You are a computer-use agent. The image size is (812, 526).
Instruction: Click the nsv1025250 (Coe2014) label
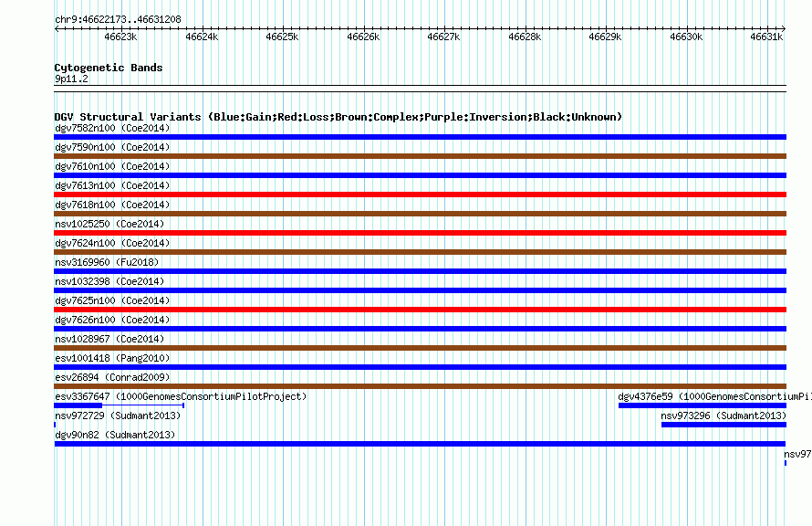coord(109,224)
